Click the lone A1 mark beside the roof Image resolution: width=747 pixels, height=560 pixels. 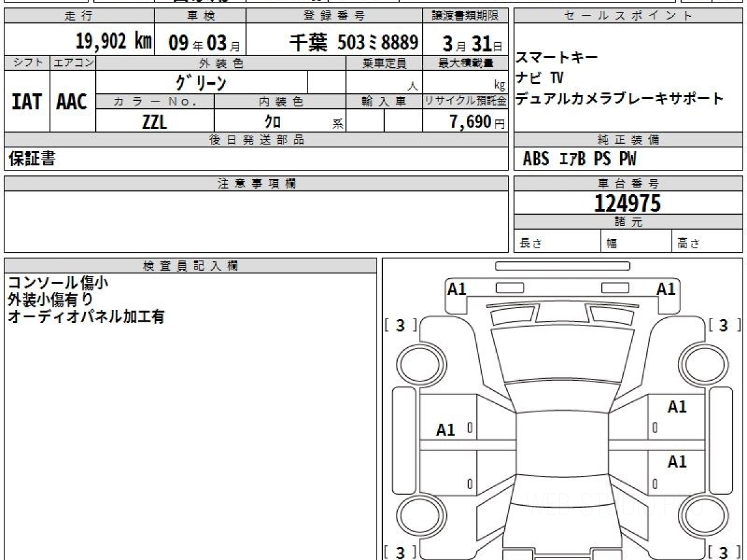[x=446, y=430]
